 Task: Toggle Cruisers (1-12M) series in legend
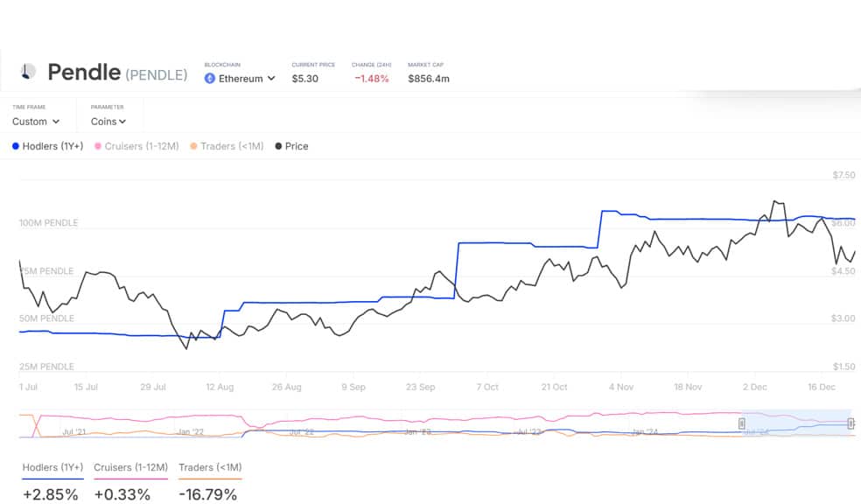(x=136, y=146)
